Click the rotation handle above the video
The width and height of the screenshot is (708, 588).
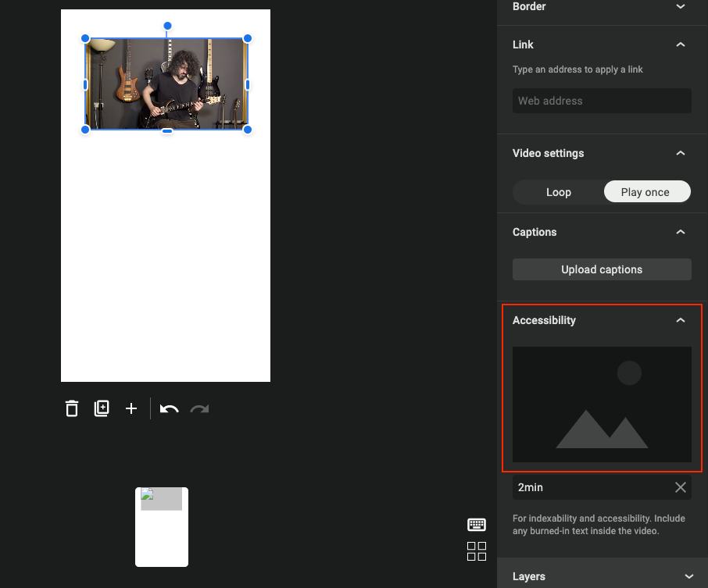(167, 26)
